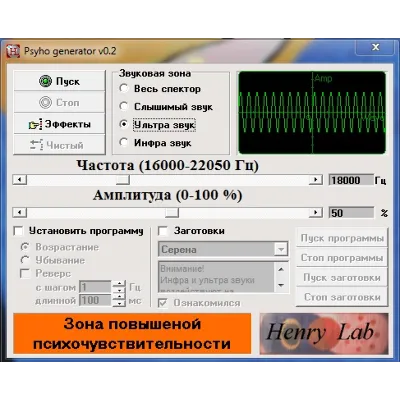Click the duration мс spinner arrows
Image resolution: width=400 pixels, height=400 pixels.
[119, 300]
